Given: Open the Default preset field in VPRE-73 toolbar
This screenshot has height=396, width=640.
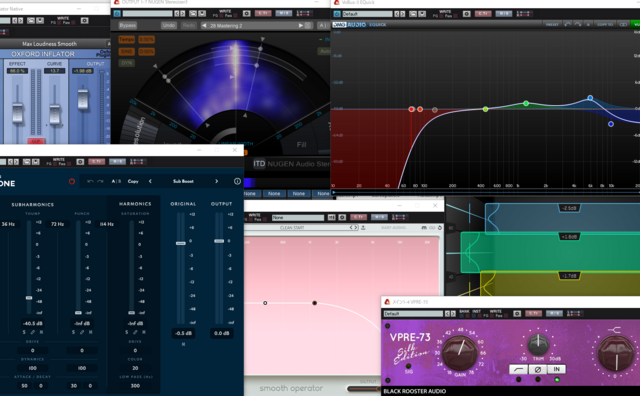Looking at the screenshot, I should (x=413, y=314).
